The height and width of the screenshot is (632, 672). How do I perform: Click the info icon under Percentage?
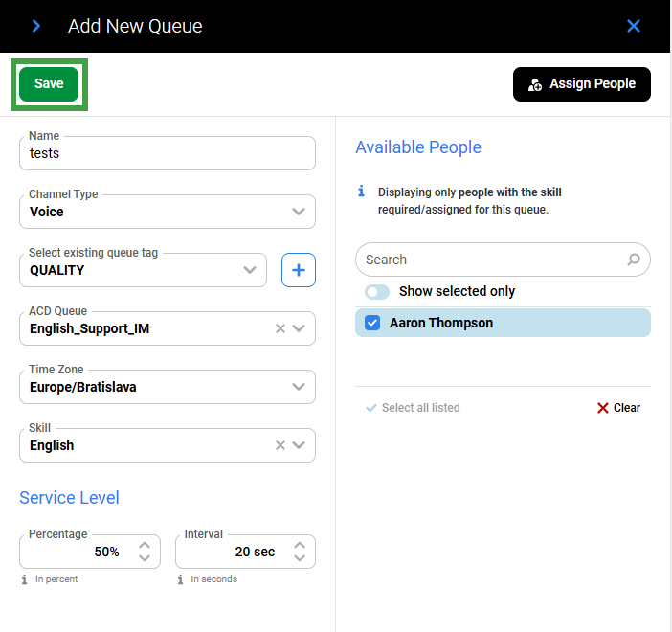25,579
